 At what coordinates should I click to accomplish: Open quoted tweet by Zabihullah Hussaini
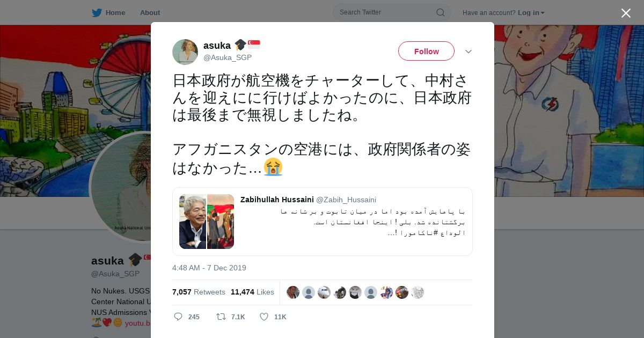click(x=323, y=222)
